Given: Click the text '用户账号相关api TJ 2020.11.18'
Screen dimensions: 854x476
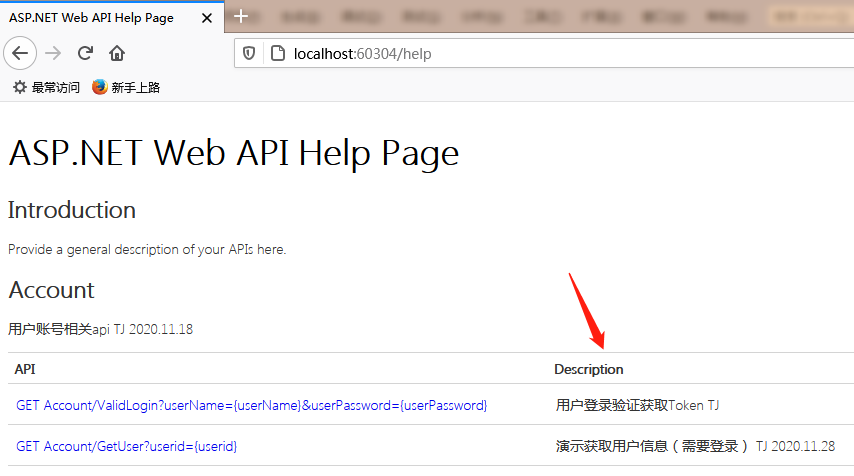Looking at the screenshot, I should (100, 329).
